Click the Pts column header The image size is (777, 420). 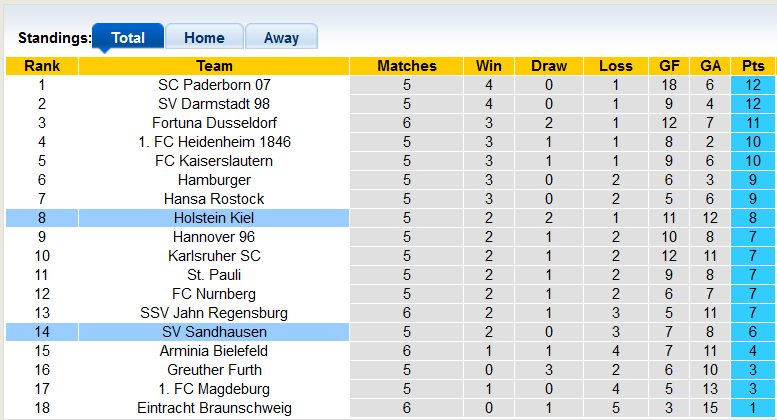click(x=753, y=66)
